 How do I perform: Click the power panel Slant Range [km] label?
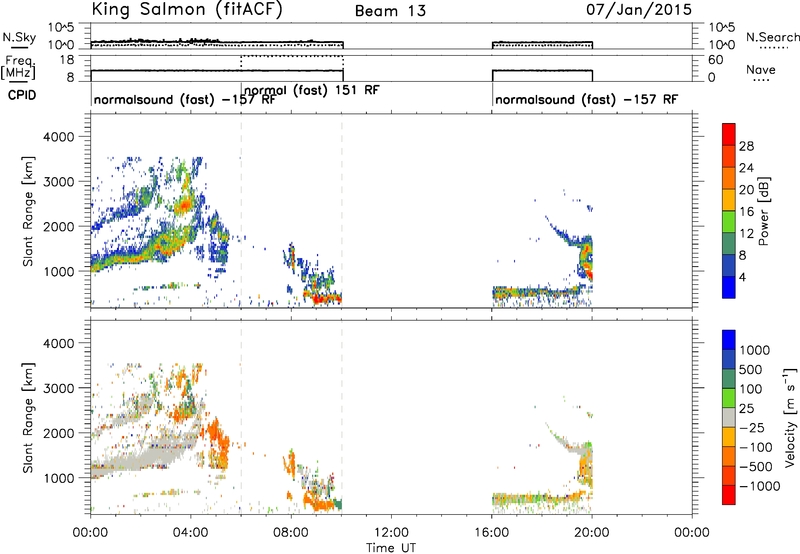click(28, 211)
